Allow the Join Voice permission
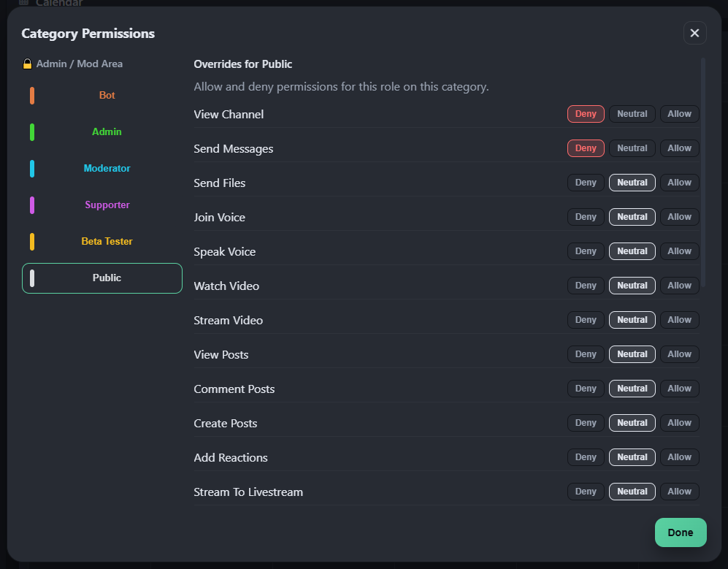728x569 pixels. click(679, 217)
